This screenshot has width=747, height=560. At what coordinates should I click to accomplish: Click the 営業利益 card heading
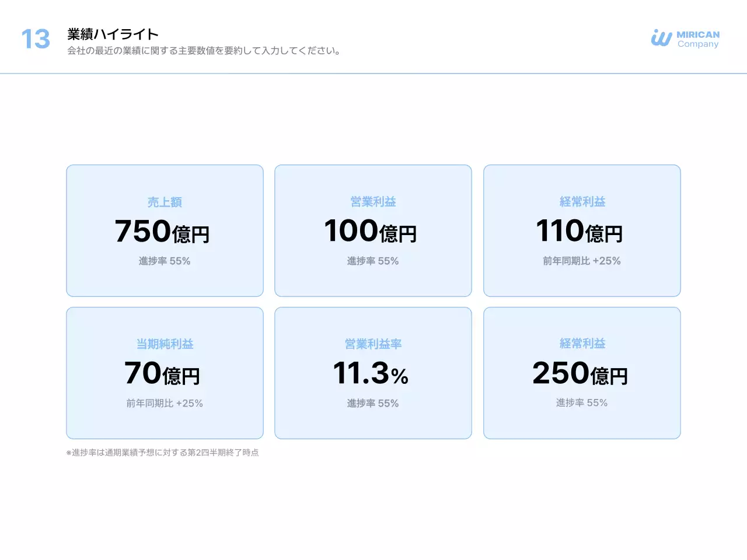tap(373, 202)
